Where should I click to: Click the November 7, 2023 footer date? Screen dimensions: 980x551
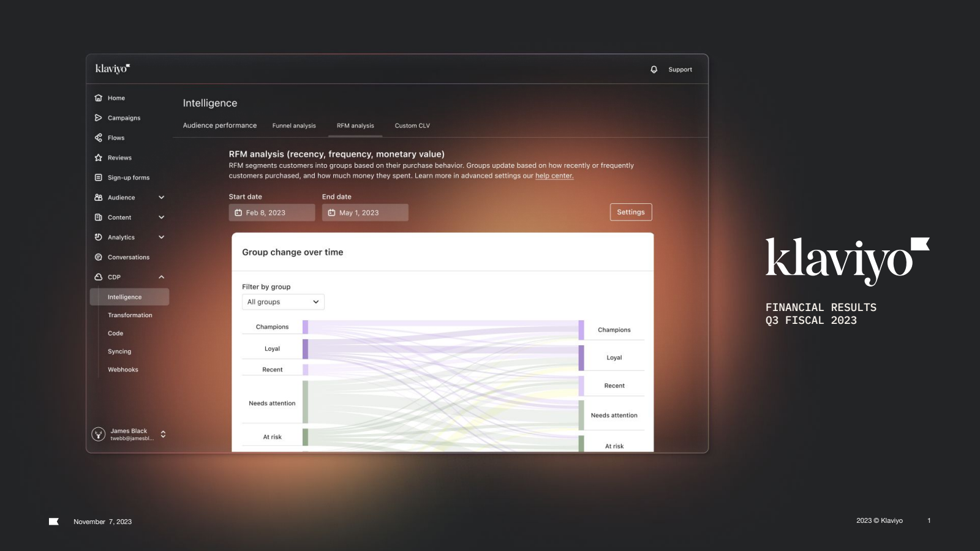coord(103,522)
